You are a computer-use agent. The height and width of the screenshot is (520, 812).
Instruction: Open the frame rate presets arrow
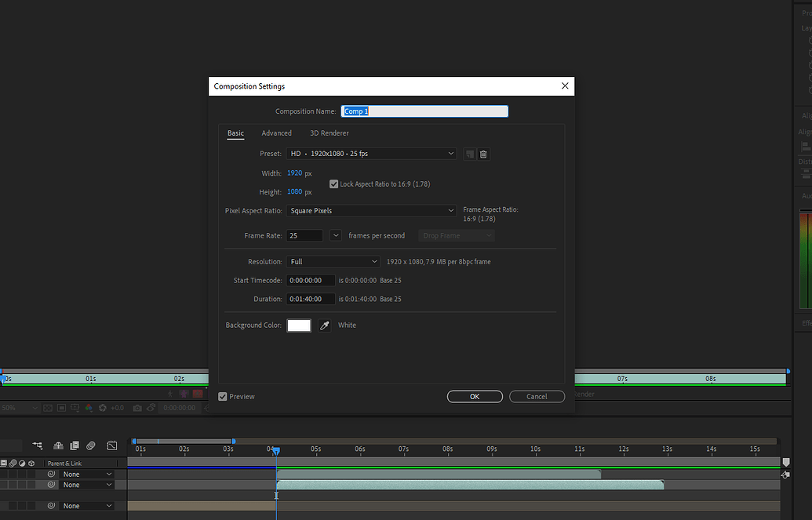pyautogui.click(x=336, y=235)
